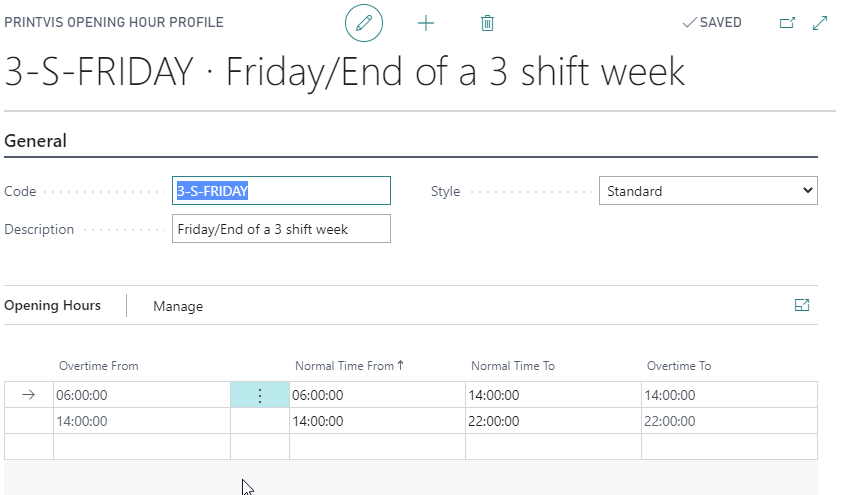Edit the Description field

pos(281,229)
